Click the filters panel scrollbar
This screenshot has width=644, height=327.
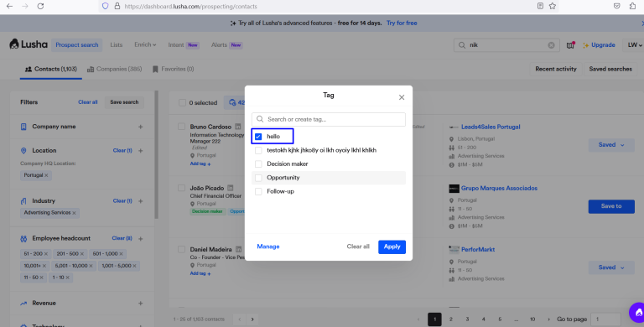click(x=157, y=154)
